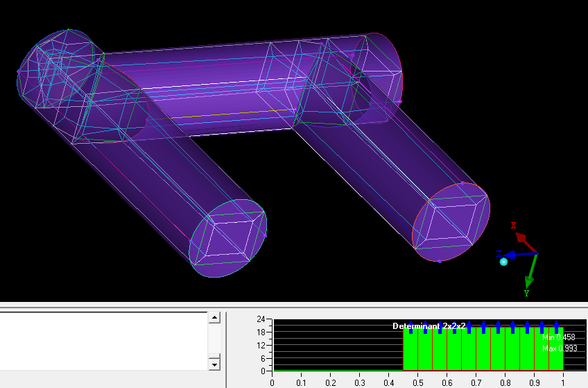Select the orange-outlined end cap of right cylinder
Image resolution: width=588 pixels, height=388 pixels.
click(x=451, y=222)
